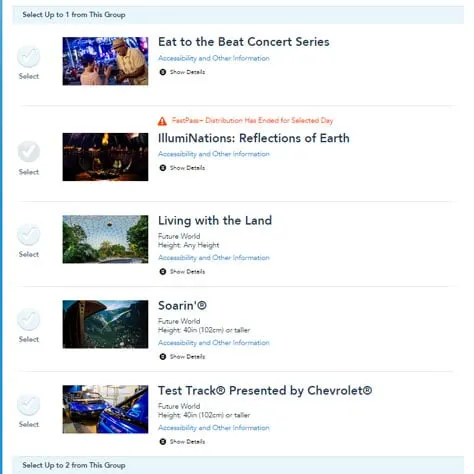Image resolution: width=474 pixels, height=474 pixels.
Task: Open Accessibility info link for Test Track
Action: click(214, 428)
